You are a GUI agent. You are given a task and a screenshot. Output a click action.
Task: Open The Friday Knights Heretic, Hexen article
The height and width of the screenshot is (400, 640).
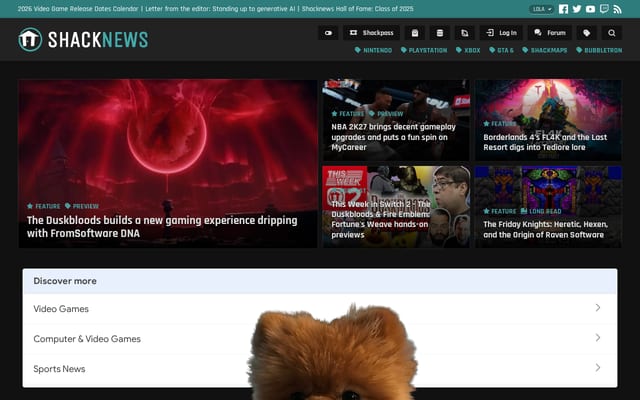click(545, 229)
